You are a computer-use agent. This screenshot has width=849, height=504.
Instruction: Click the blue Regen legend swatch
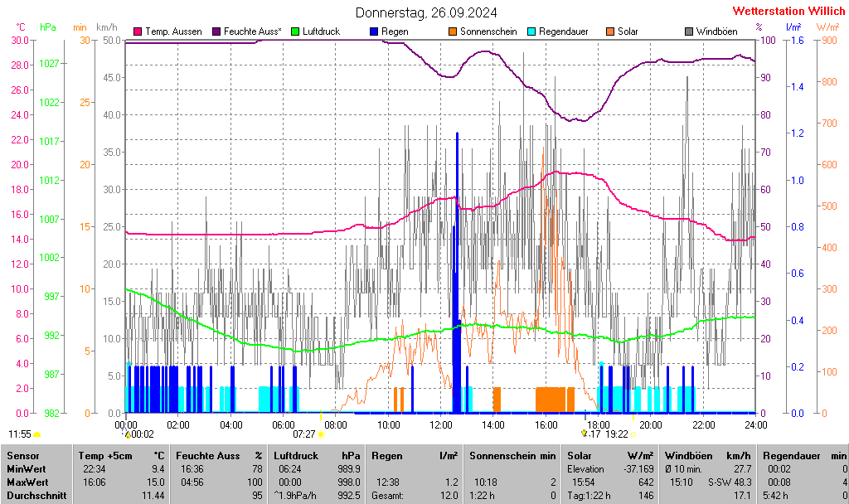[x=374, y=31]
